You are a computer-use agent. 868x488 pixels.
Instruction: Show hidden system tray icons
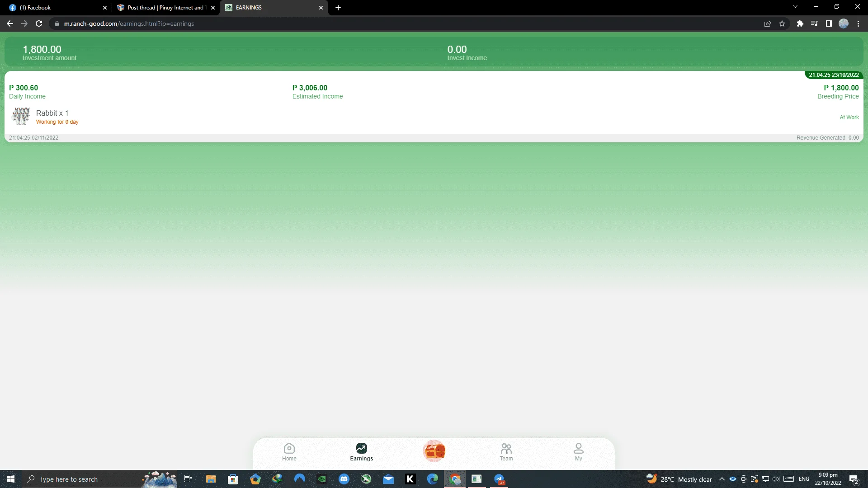click(x=722, y=479)
